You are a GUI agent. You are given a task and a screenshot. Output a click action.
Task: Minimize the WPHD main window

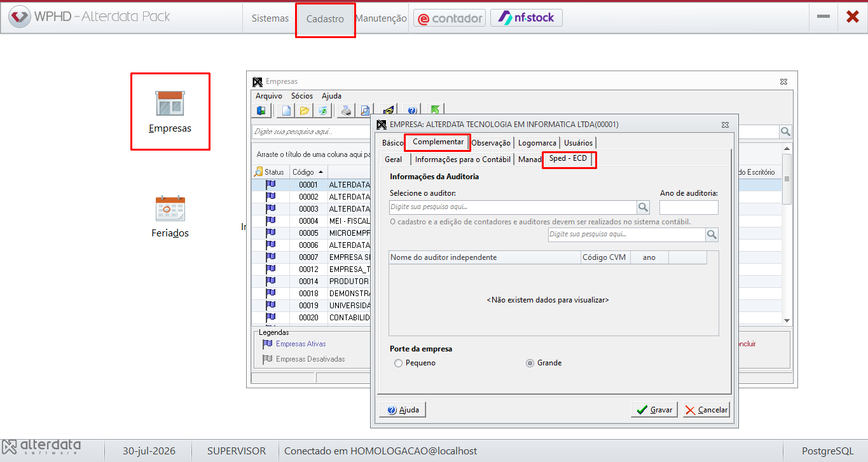click(823, 17)
